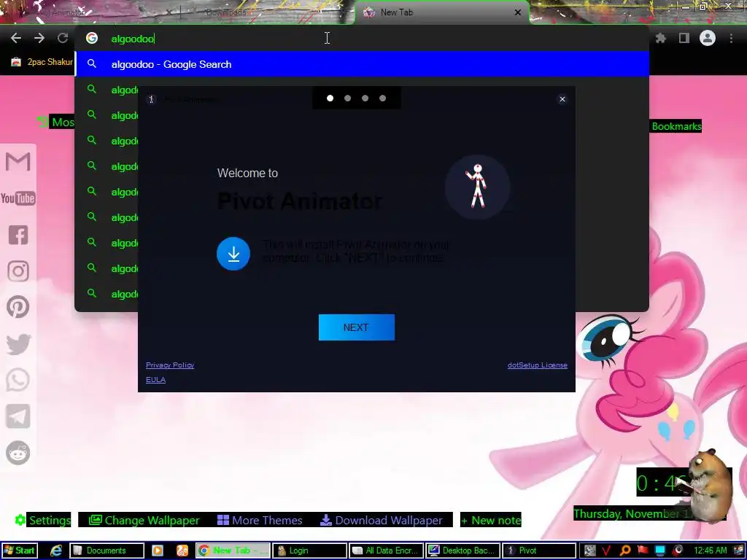Open the Chrome profile avatar
Screen dimensions: 747x560
point(708,38)
